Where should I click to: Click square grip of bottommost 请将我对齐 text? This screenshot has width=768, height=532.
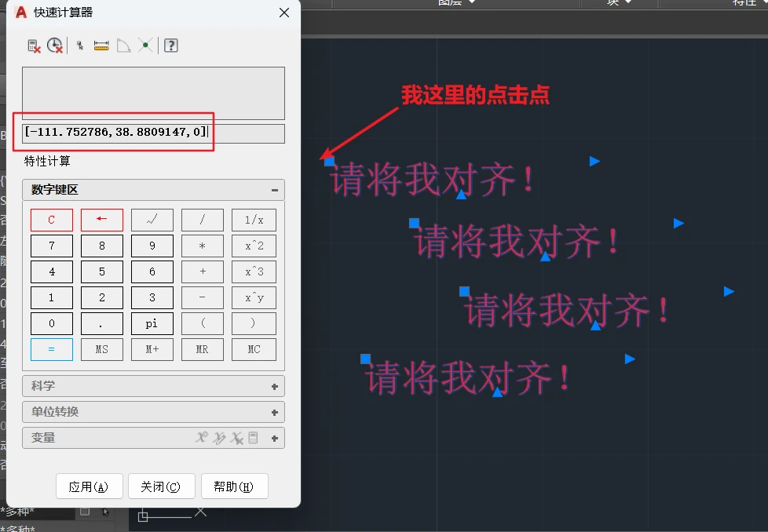365,359
